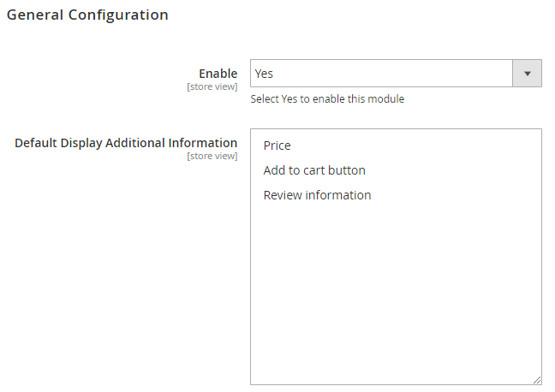Click the Enable dropdown arrow button
555x392 pixels.
pyautogui.click(x=527, y=74)
